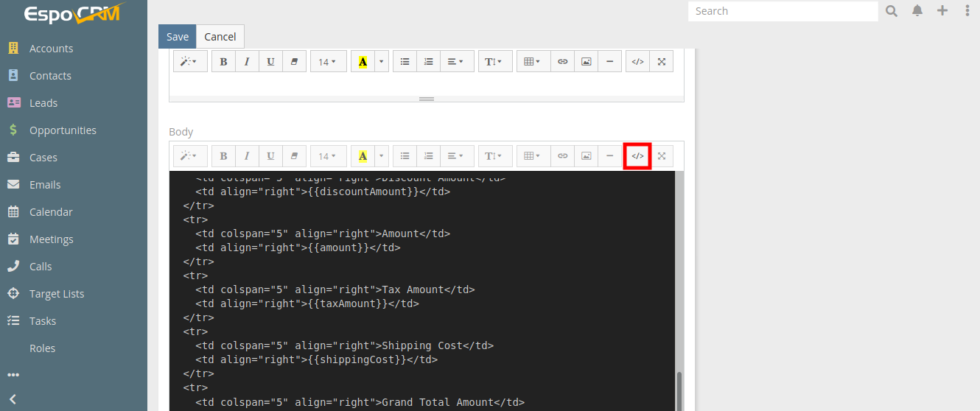Click the Save button
The height and width of the screenshot is (411, 980).
[177, 37]
